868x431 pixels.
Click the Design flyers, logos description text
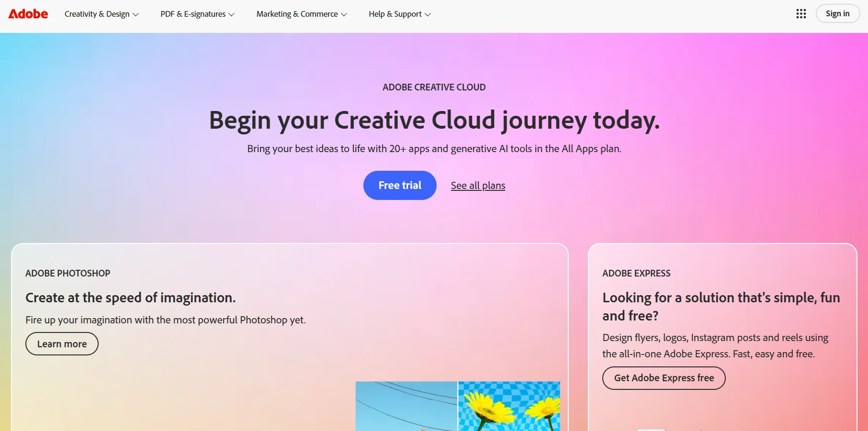pos(715,346)
